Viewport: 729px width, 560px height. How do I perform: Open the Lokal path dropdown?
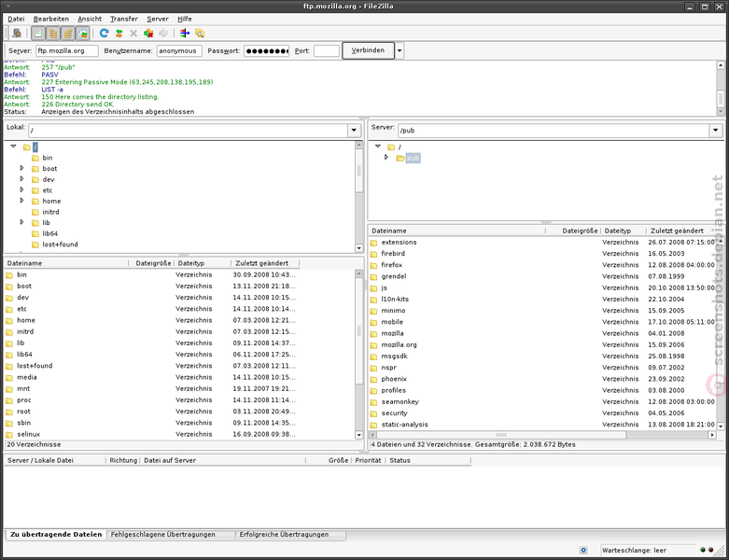coord(354,131)
